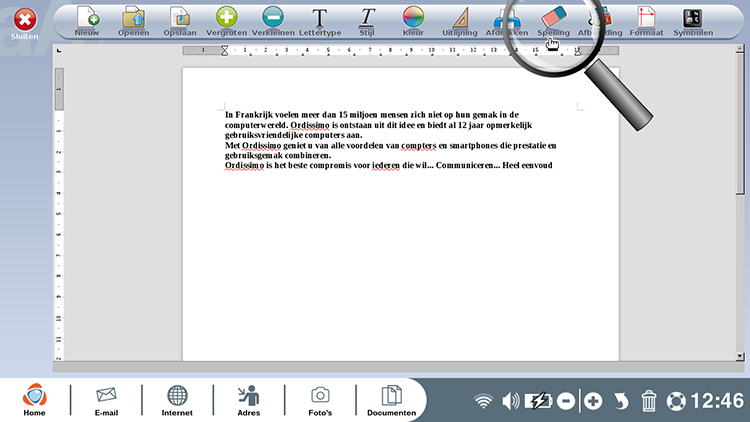Click the 12:46 clock

click(717, 401)
